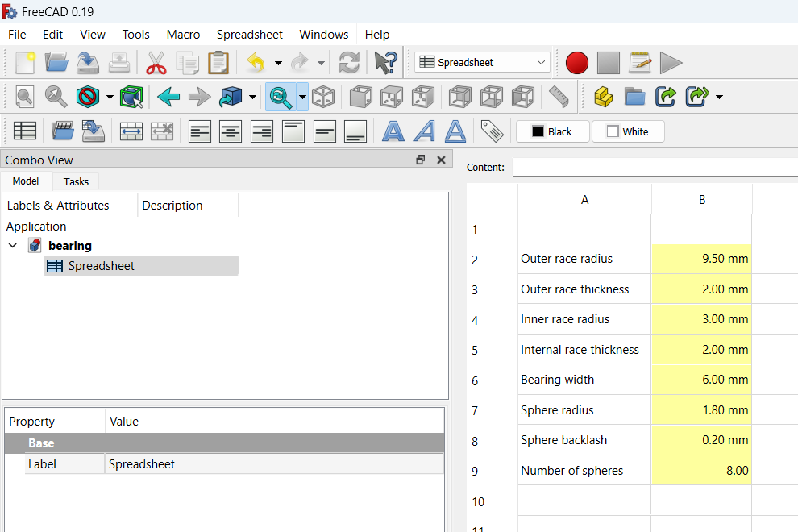Open the undo history dropdown arrow
Viewport: 798px width, 532px height.
[x=278, y=64]
